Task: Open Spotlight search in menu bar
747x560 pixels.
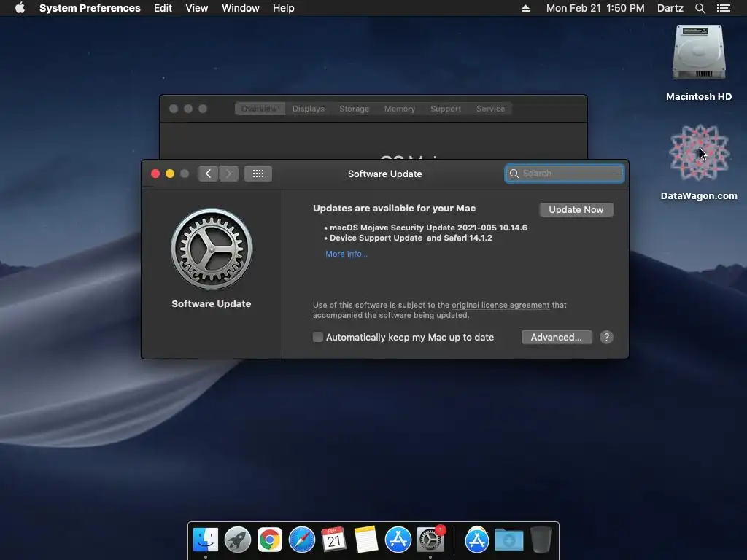Action: tap(700, 8)
